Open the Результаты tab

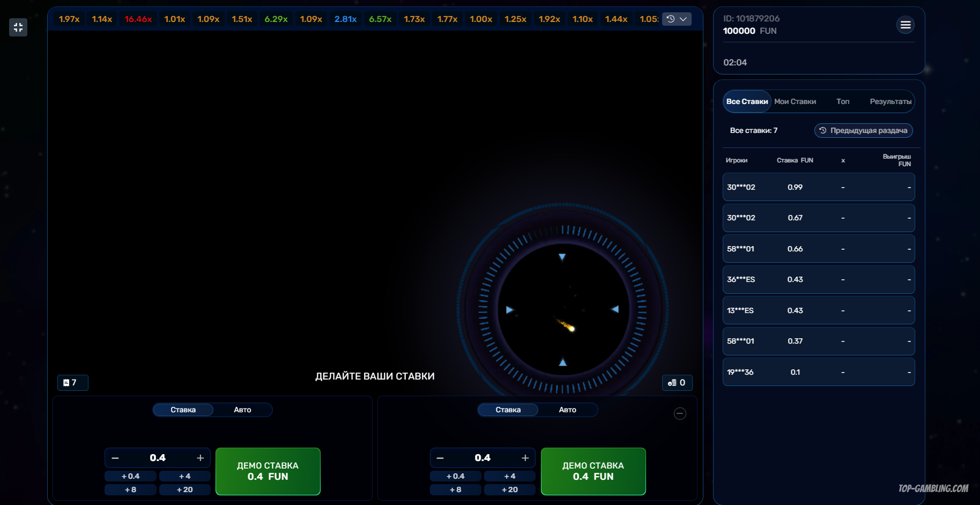[x=890, y=101]
